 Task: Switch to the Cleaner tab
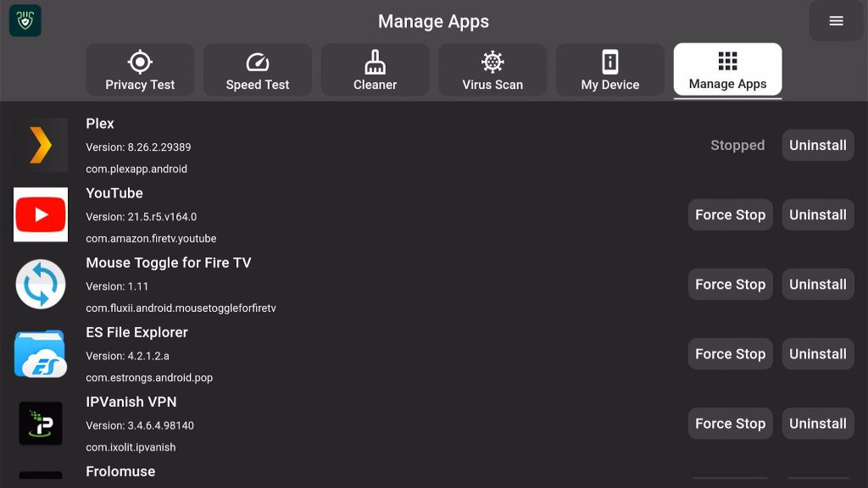pyautogui.click(x=376, y=69)
